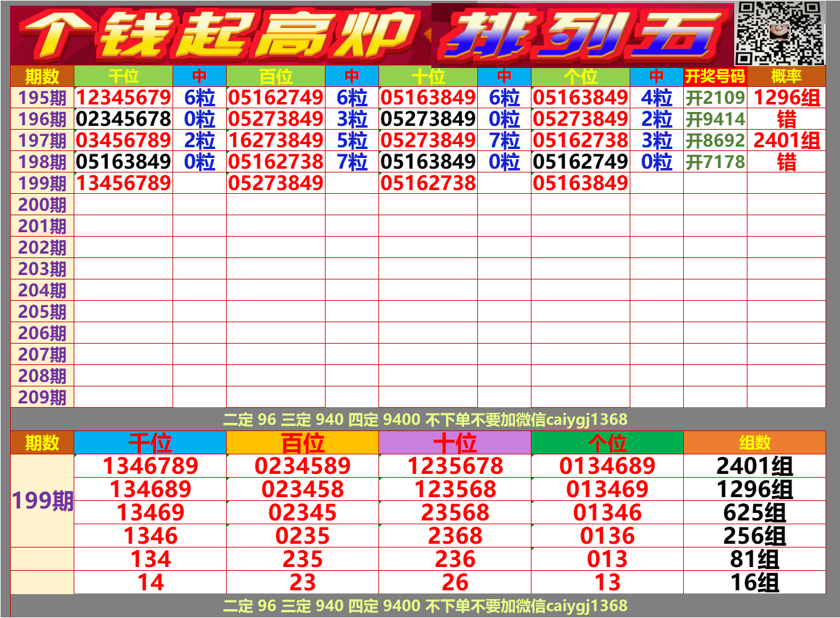
Task: Click the 开奖号码 column header
Action: 713,76
